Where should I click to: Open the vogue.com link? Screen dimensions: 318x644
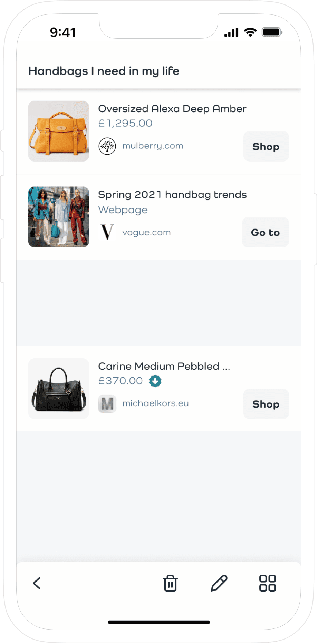coord(146,232)
